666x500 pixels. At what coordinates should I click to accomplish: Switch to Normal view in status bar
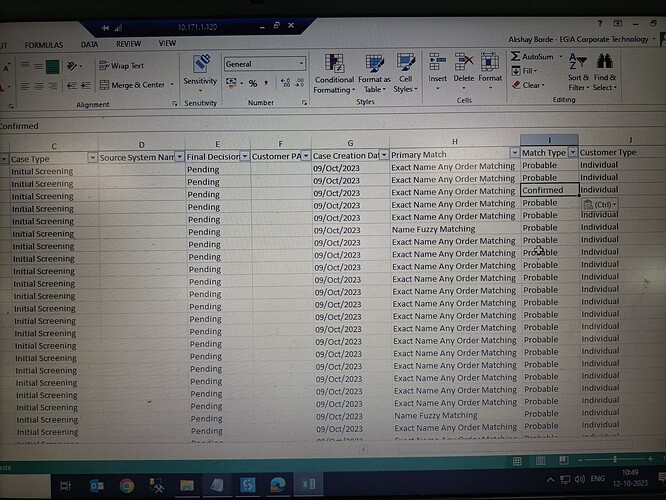(517, 461)
